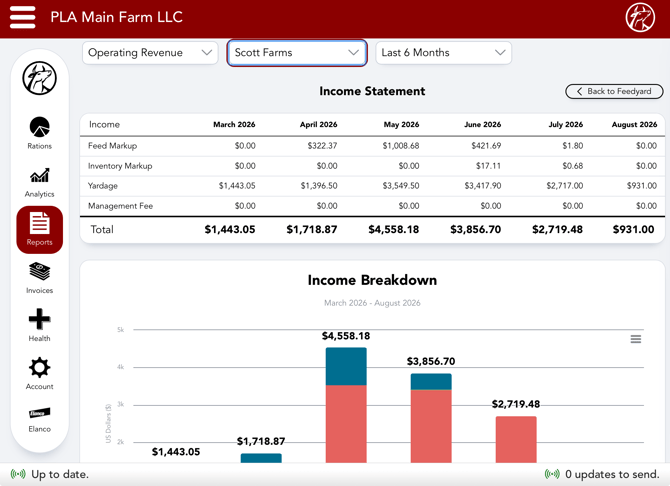
Task: Click the Total row label
Action: click(102, 230)
